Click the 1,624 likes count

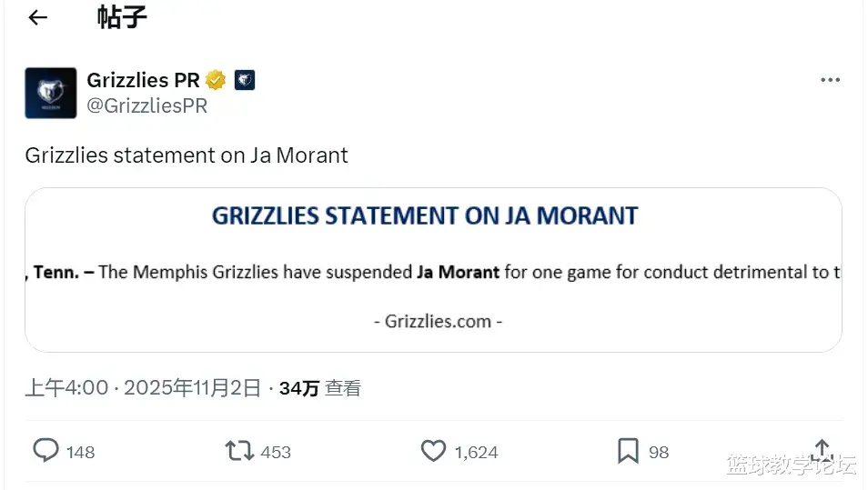click(476, 452)
